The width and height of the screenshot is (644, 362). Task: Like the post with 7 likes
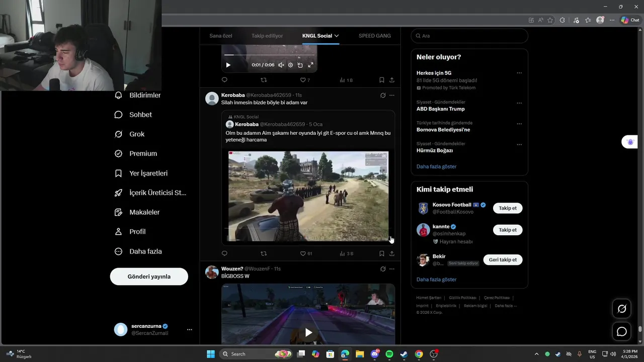tap(305, 80)
